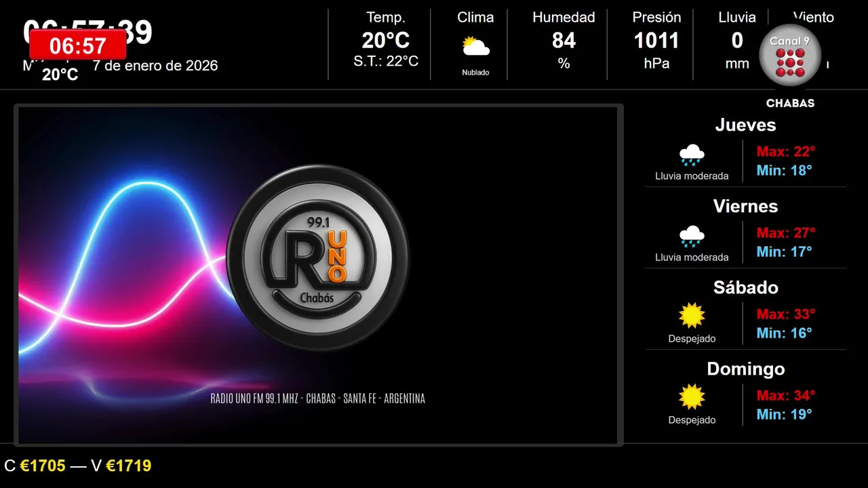Click the Radio Uno FM 99.1 MHz caption

point(318,399)
